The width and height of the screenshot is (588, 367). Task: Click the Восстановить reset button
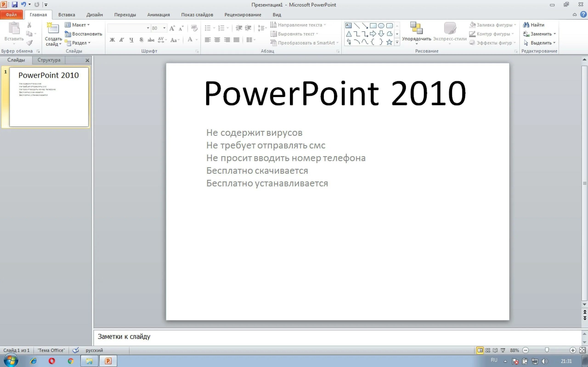(x=84, y=34)
